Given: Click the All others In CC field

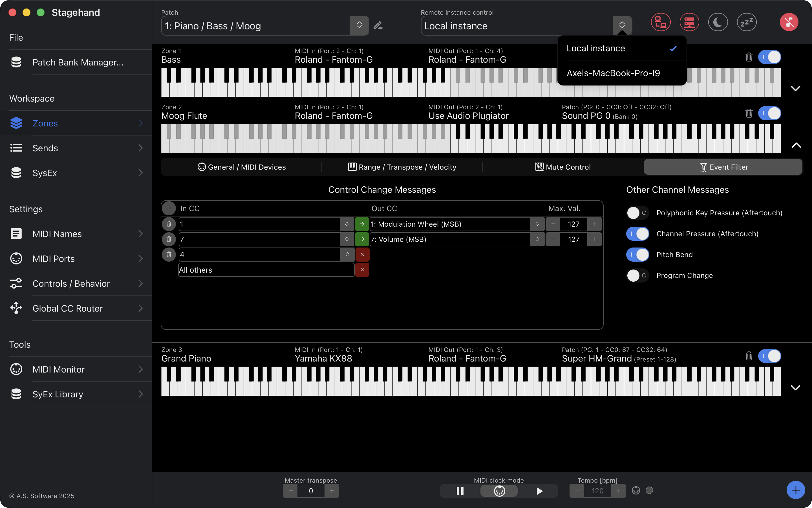Looking at the screenshot, I should click(x=266, y=270).
